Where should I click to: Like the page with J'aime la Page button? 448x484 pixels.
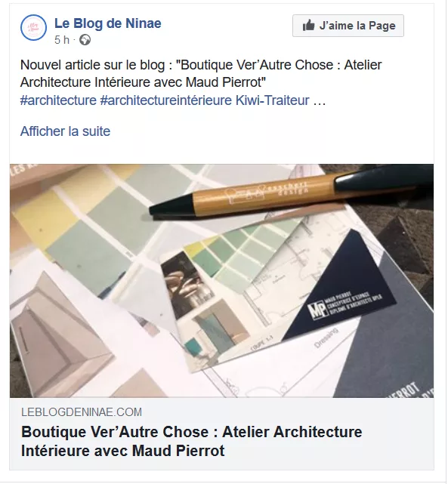[348, 26]
